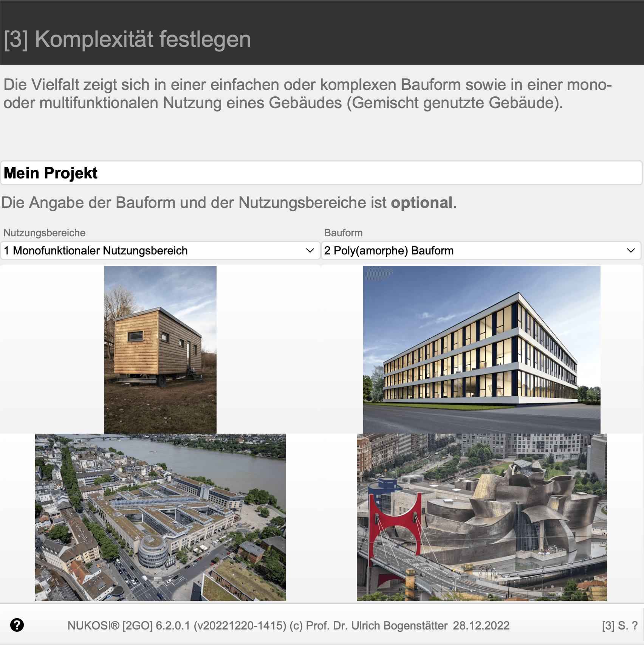Click the NUKOSI version copyright text
644x645 pixels.
tap(257, 626)
